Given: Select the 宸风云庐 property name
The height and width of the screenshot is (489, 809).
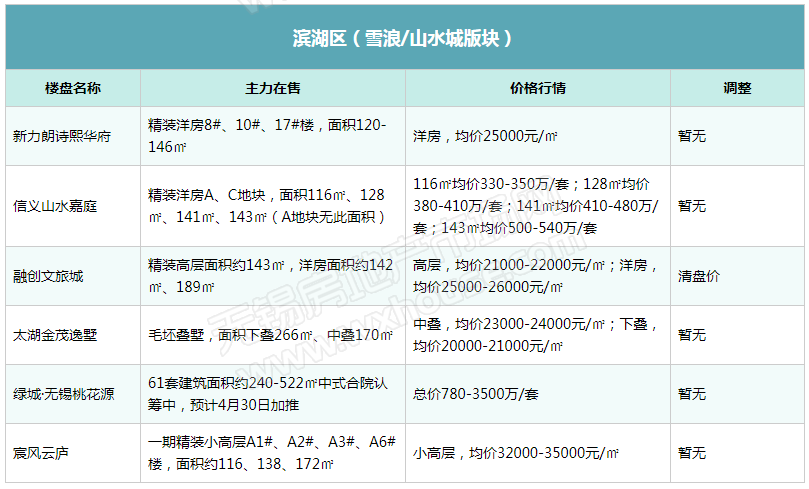Looking at the screenshot, I should pos(41,453).
